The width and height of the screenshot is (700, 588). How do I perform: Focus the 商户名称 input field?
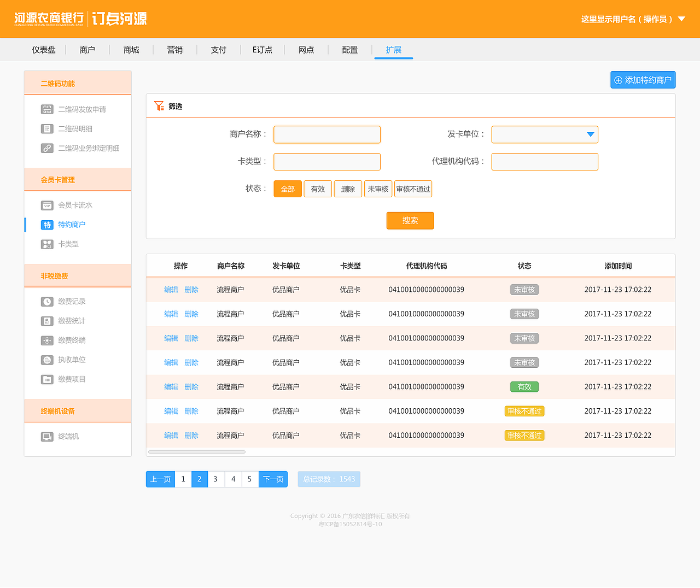(x=327, y=134)
